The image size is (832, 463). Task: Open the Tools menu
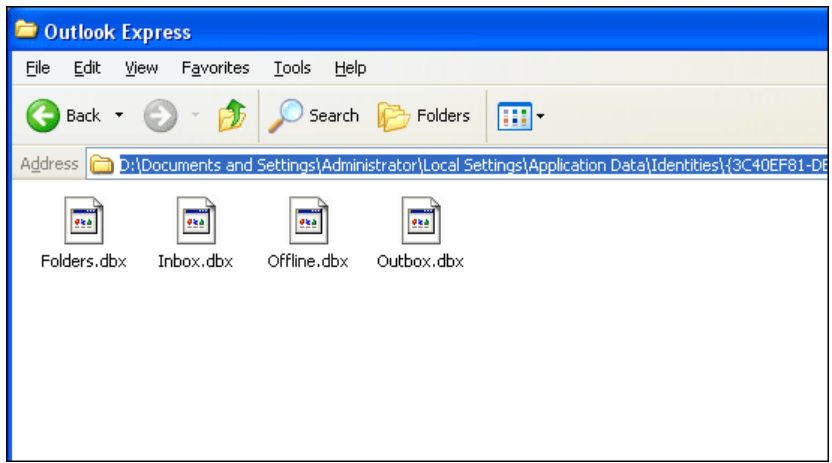coord(292,68)
